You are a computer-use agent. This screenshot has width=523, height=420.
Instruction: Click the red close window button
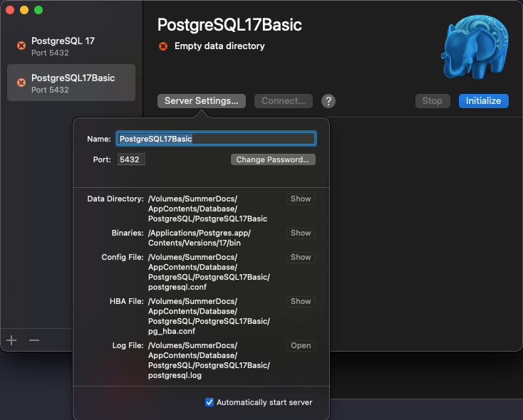(x=10, y=10)
